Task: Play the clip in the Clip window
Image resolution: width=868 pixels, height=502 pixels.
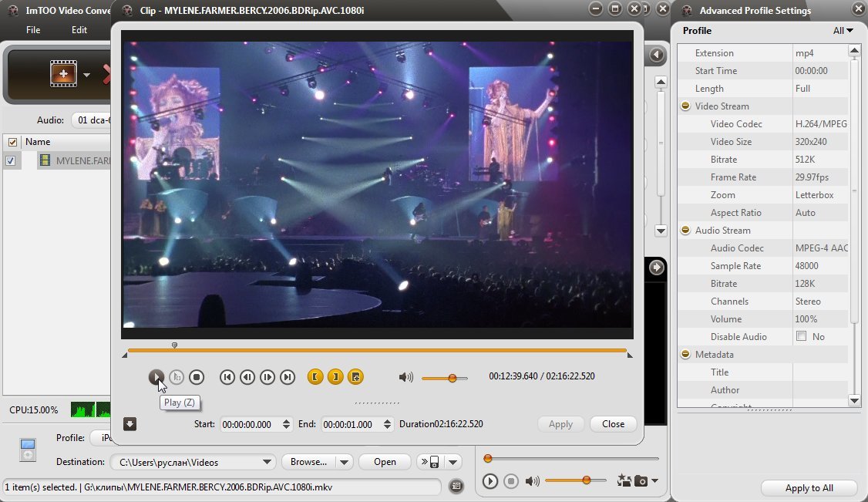Action: [156, 378]
